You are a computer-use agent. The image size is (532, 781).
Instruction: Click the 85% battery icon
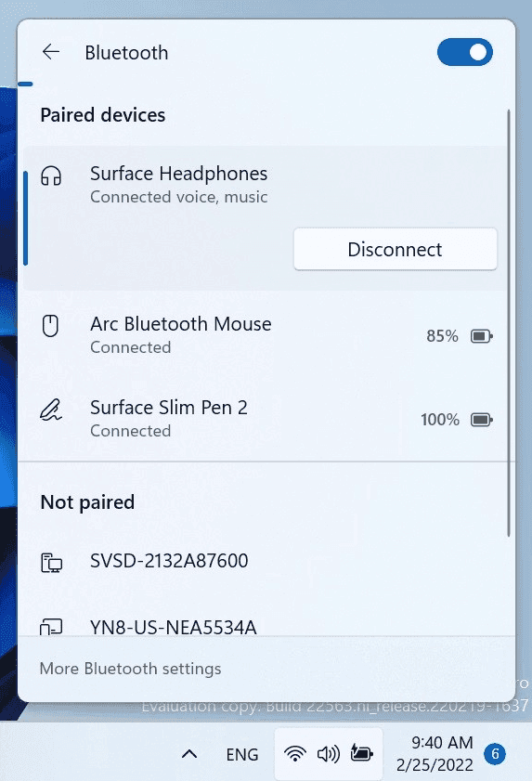point(481,336)
